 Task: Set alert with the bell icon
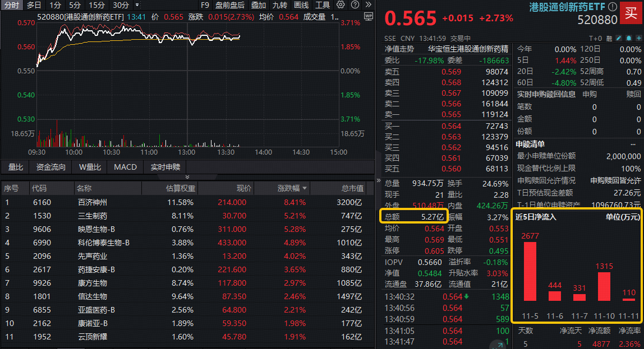[x=629, y=38]
